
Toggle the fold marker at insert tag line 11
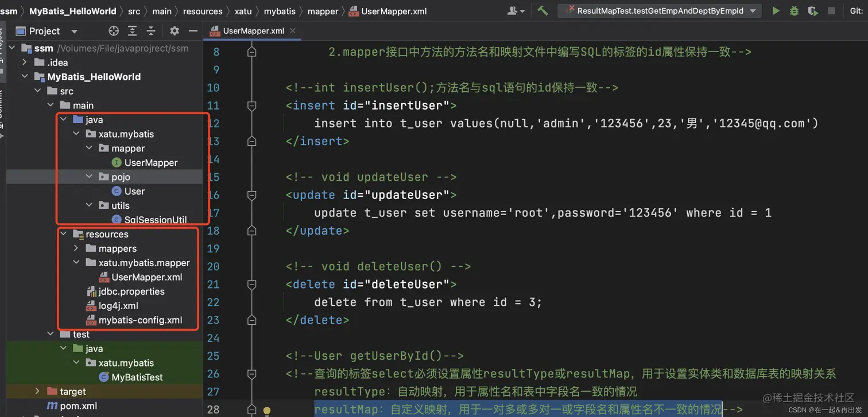251,106
